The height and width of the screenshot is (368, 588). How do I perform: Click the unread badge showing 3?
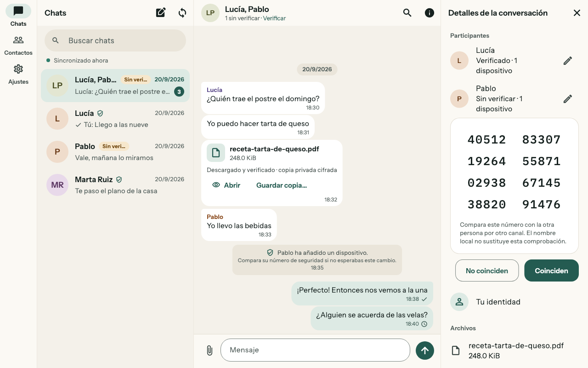179,92
